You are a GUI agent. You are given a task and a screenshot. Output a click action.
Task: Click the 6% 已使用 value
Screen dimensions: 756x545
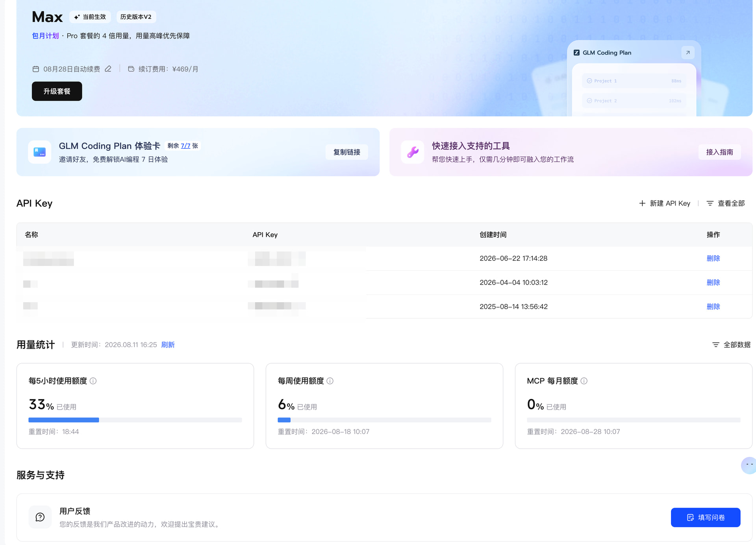[x=297, y=405]
